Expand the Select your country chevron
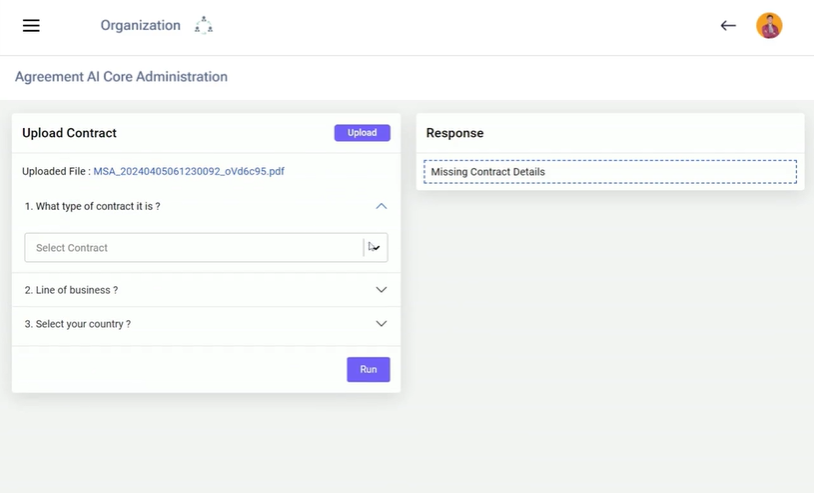 (x=381, y=324)
